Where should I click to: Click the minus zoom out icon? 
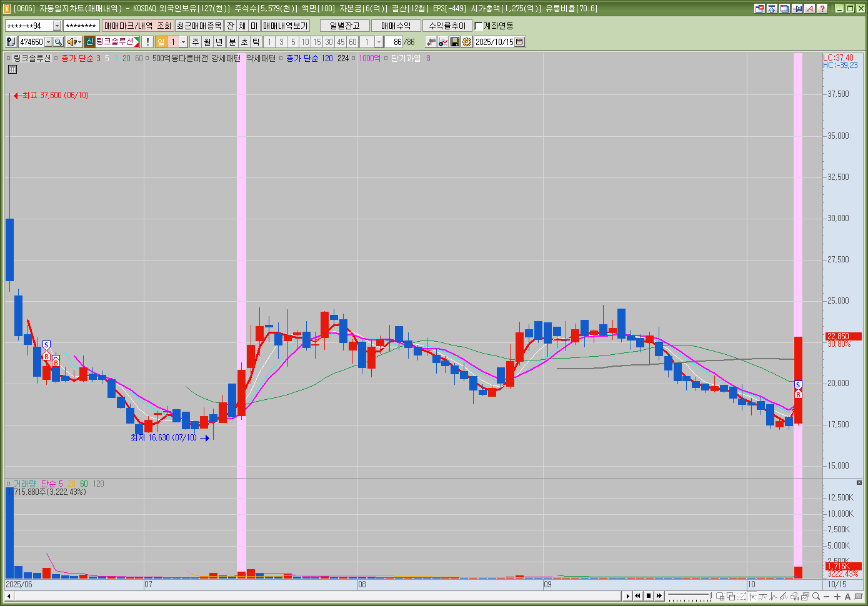[x=826, y=596]
